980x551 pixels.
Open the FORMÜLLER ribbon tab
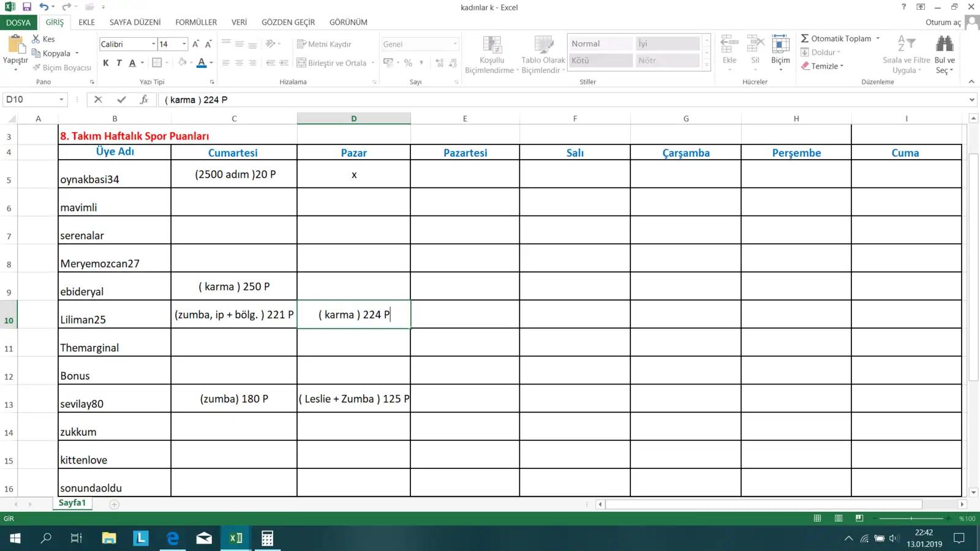[196, 22]
